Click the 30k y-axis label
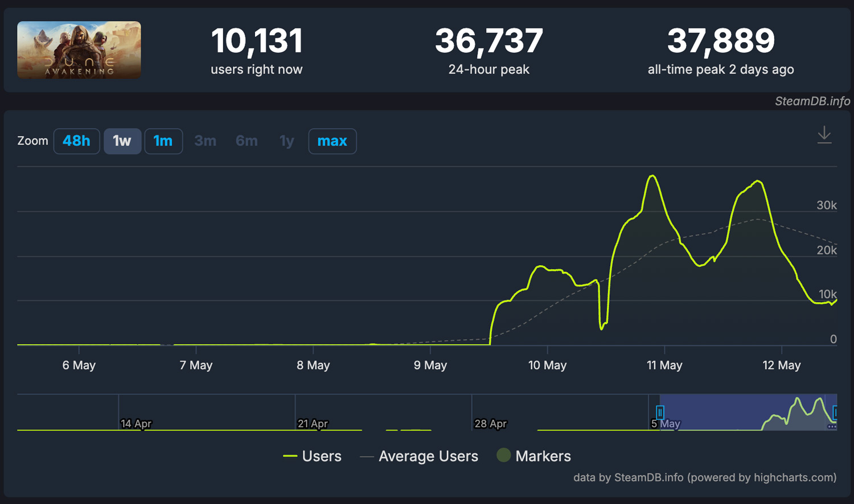Viewport: 854px width, 504px height. pos(827,205)
